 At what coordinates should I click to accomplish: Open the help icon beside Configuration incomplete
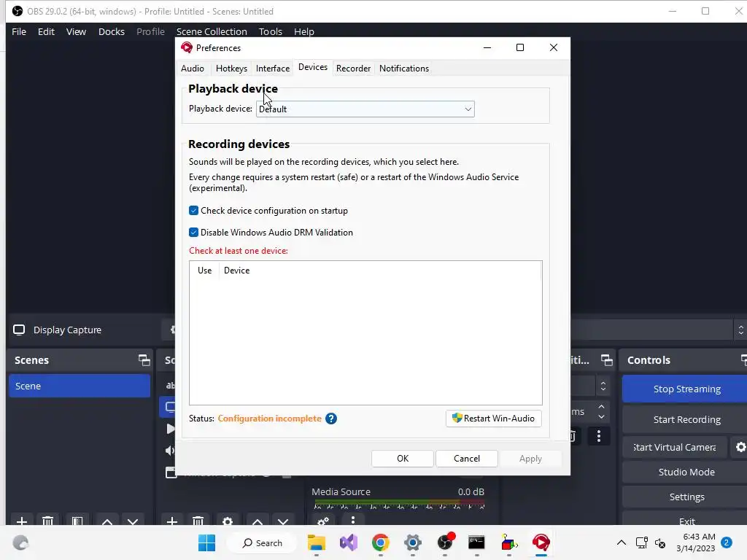pos(331,419)
